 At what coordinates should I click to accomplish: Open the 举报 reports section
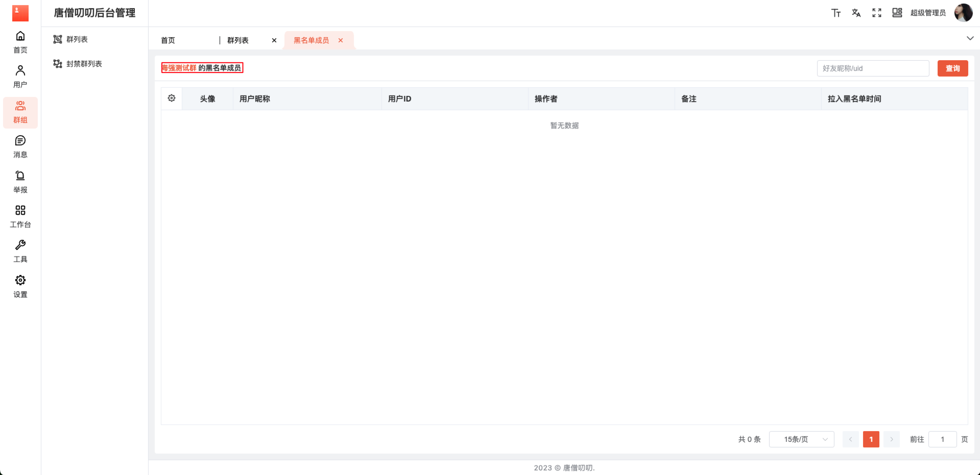tap(20, 182)
